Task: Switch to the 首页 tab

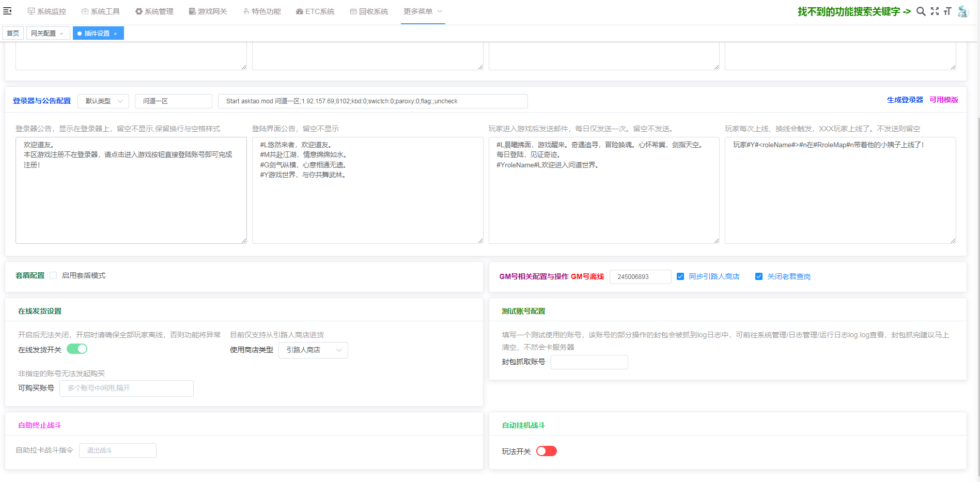Action: pos(13,34)
